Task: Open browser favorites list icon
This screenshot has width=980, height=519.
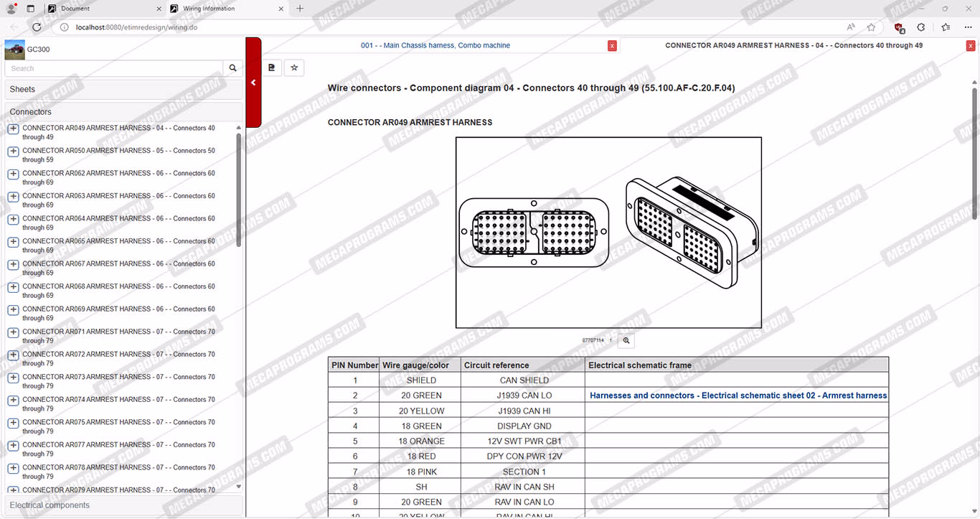Action: pos(946,27)
